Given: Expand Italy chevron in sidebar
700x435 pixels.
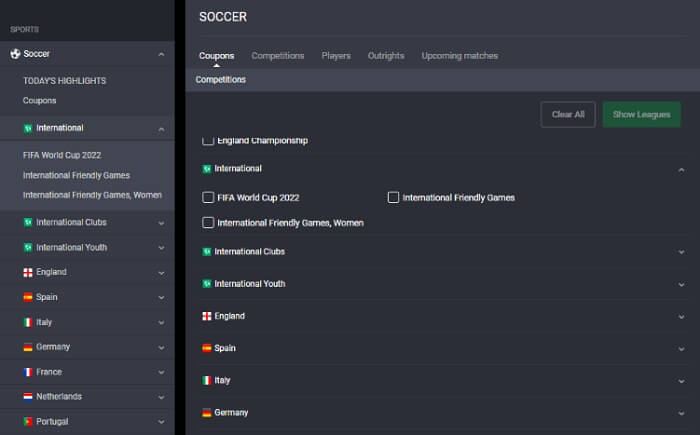Looking at the screenshot, I should point(161,323).
